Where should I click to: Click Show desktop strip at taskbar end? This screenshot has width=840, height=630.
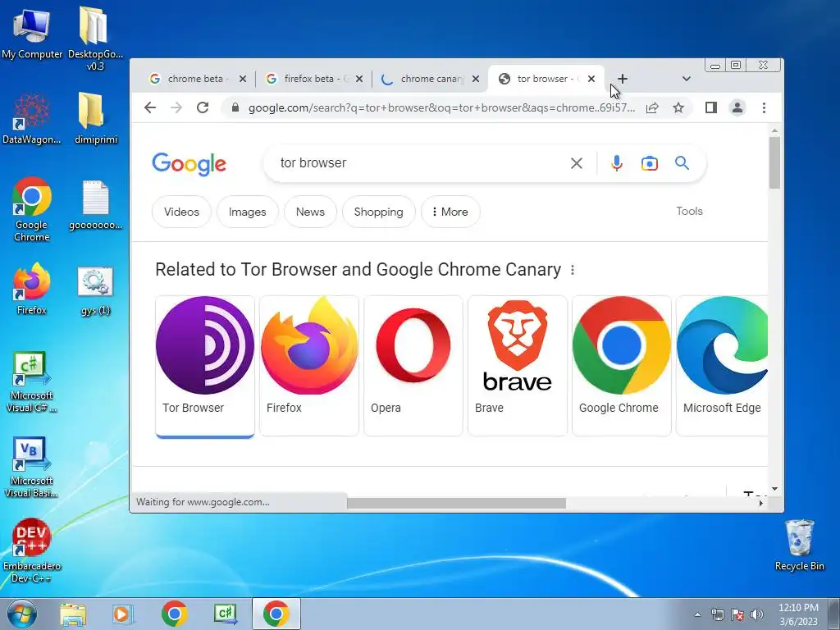pyautogui.click(x=834, y=614)
